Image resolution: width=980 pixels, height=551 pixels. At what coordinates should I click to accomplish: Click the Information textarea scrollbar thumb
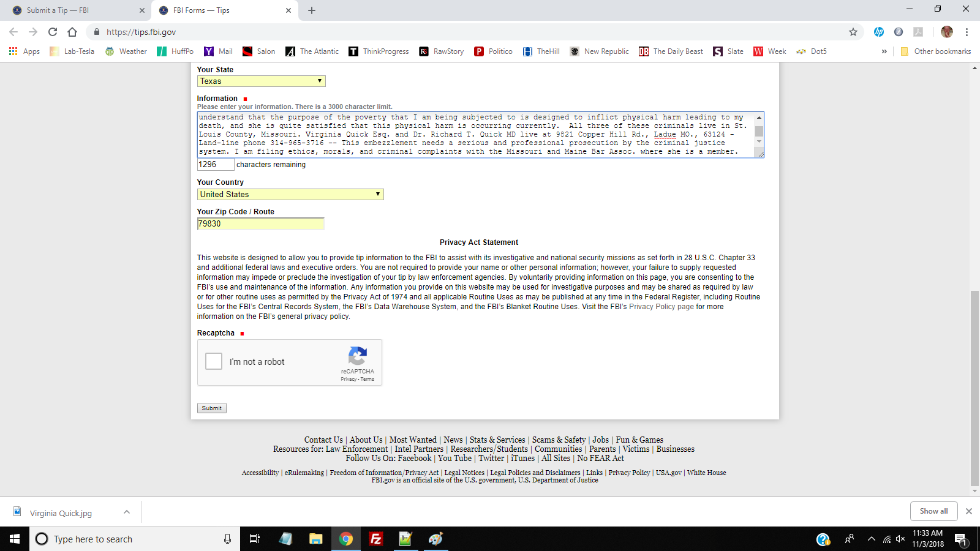[759, 131]
